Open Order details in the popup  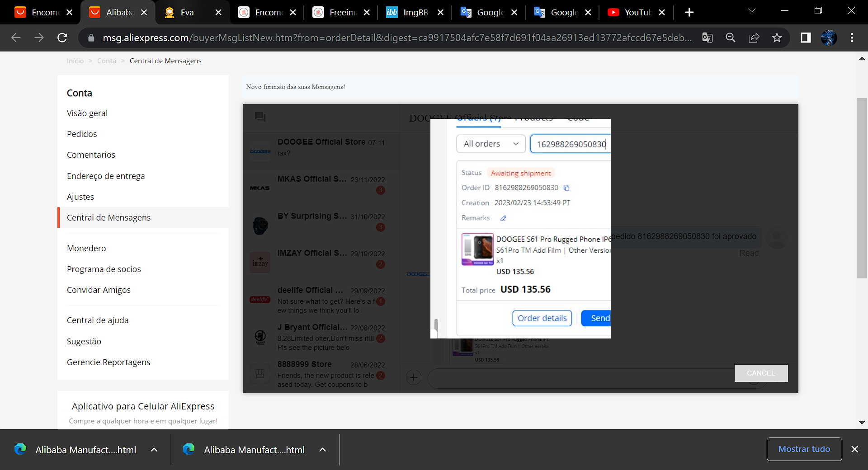(542, 318)
